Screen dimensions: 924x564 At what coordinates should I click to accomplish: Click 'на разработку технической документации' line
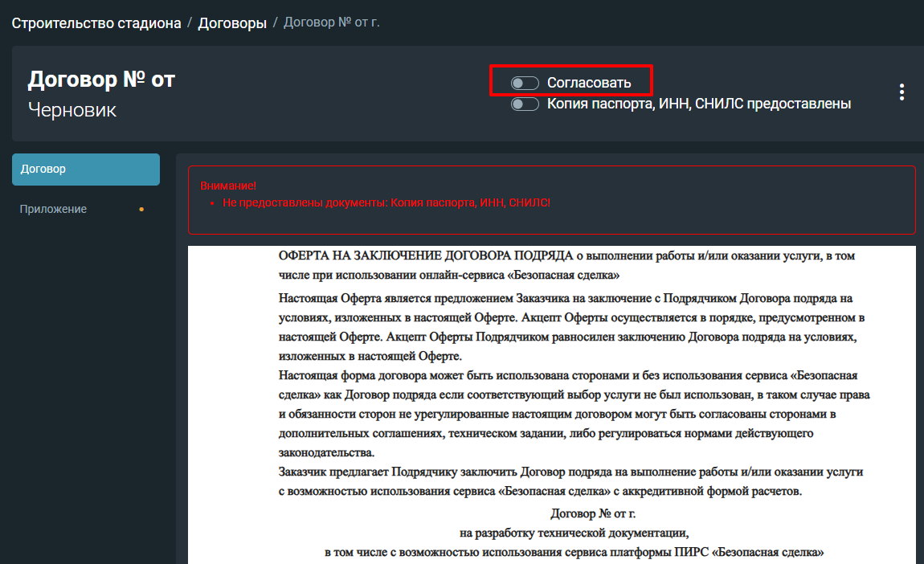point(574,533)
